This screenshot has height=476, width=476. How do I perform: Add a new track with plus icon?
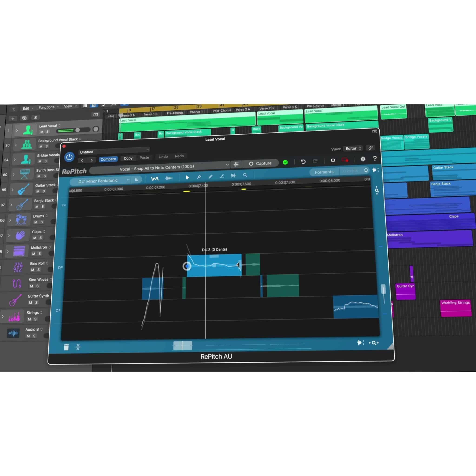coord(13,119)
